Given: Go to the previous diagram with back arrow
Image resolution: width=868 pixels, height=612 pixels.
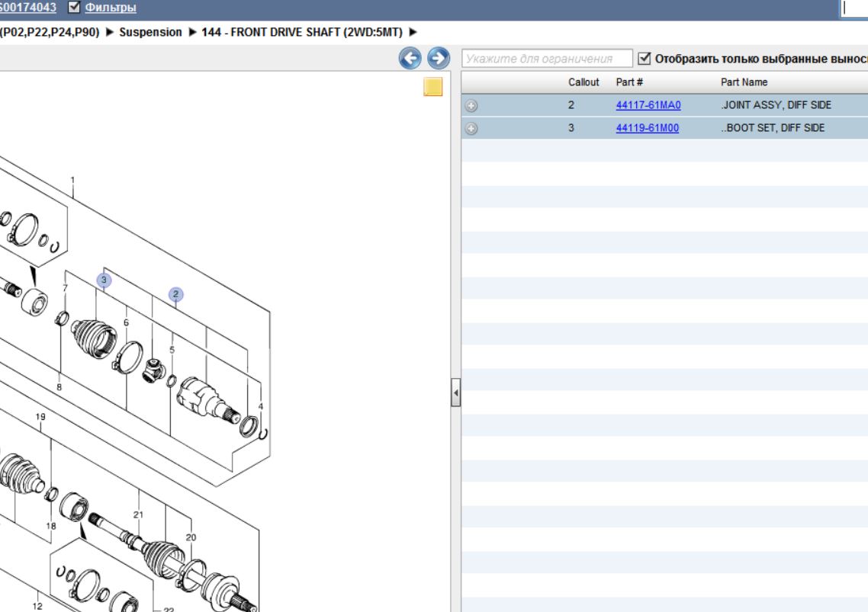Looking at the screenshot, I should (x=413, y=58).
